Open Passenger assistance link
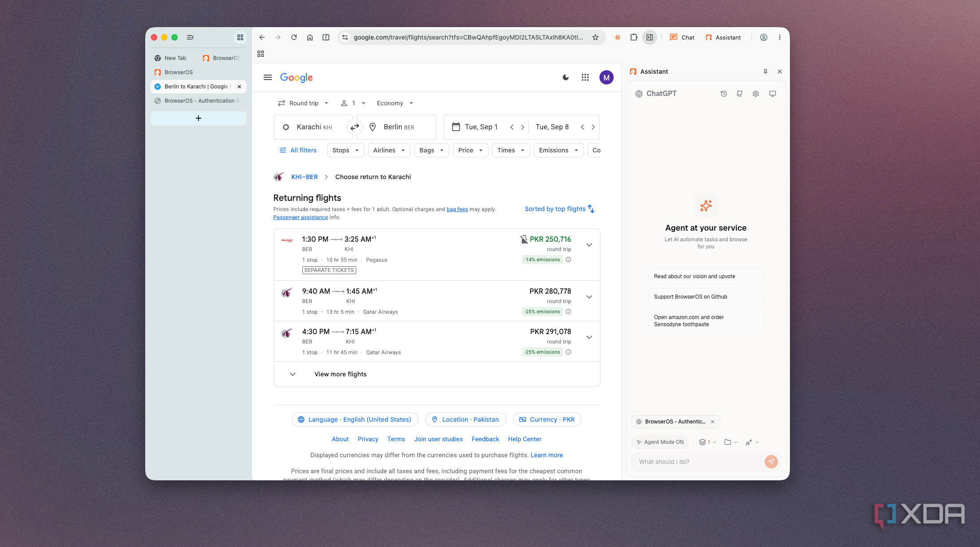This screenshot has width=980, height=547. coord(301,217)
